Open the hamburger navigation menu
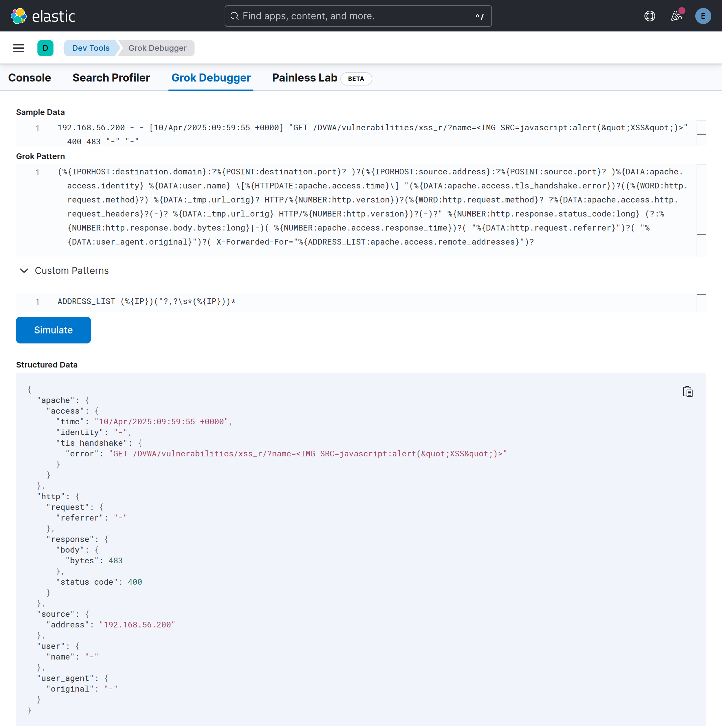The image size is (722, 728). (x=18, y=48)
